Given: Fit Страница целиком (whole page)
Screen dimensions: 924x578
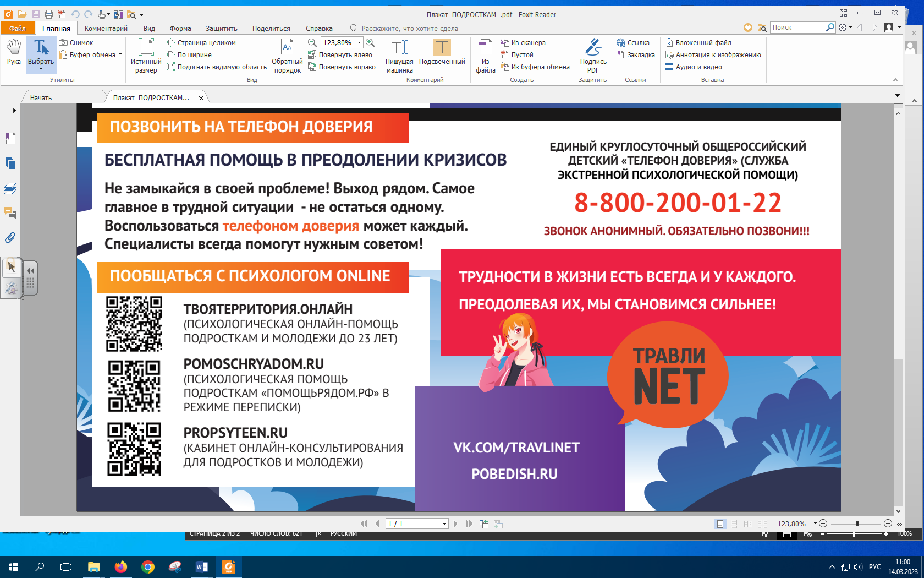Looking at the screenshot, I should pyautogui.click(x=201, y=42).
